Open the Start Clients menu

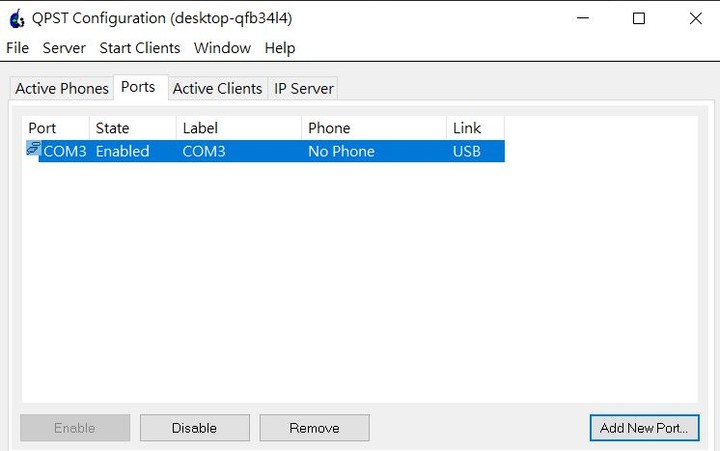tap(140, 48)
